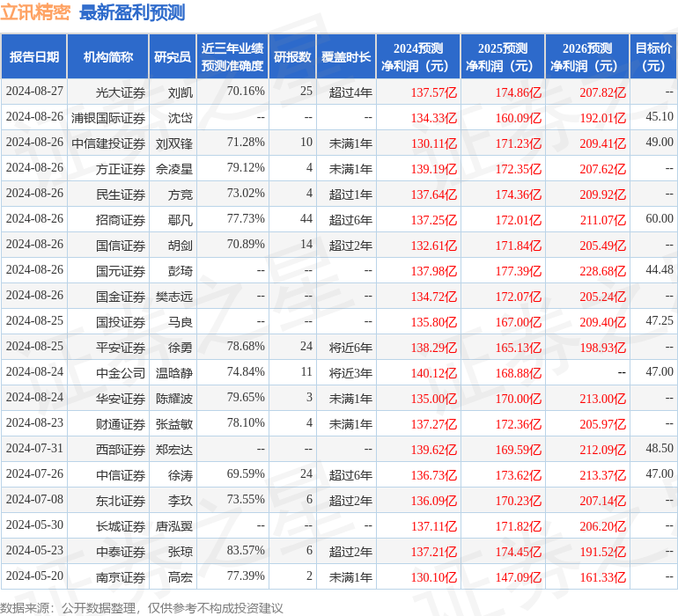
Task: Click the target price 48.50
Action: (x=660, y=448)
